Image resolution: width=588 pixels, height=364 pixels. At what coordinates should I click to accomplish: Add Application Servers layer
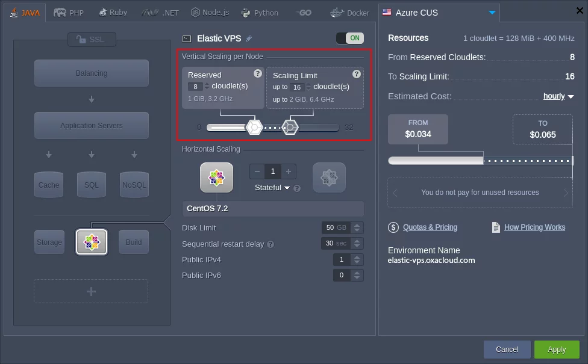[92, 126]
